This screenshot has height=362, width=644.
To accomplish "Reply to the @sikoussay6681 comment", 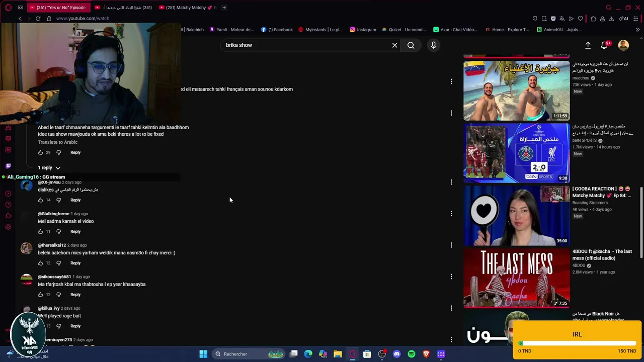I will 75,295.
